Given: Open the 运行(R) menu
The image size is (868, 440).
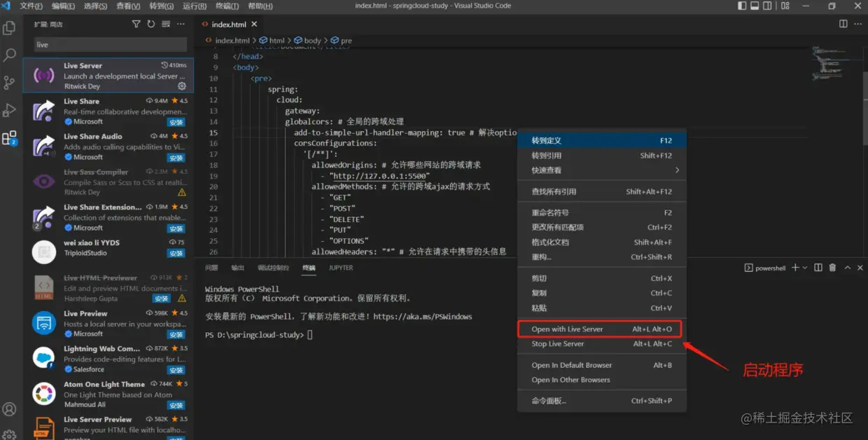Looking at the screenshot, I should [195, 6].
